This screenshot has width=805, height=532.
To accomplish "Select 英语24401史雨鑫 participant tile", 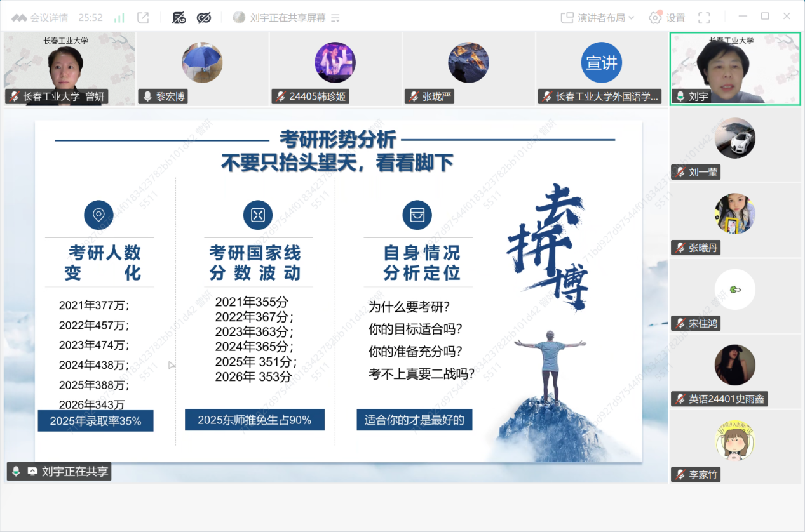I will tap(735, 371).
